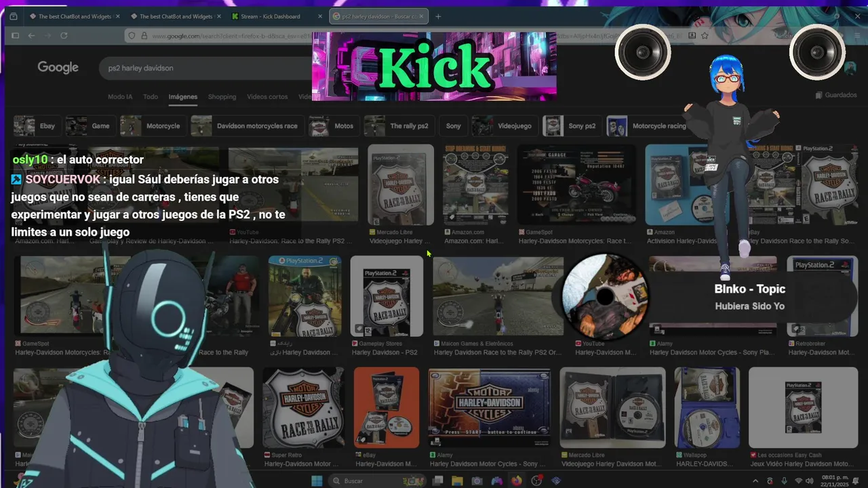
Task: Close the Stream - Kick Dashboard tab
Action: pyautogui.click(x=320, y=16)
